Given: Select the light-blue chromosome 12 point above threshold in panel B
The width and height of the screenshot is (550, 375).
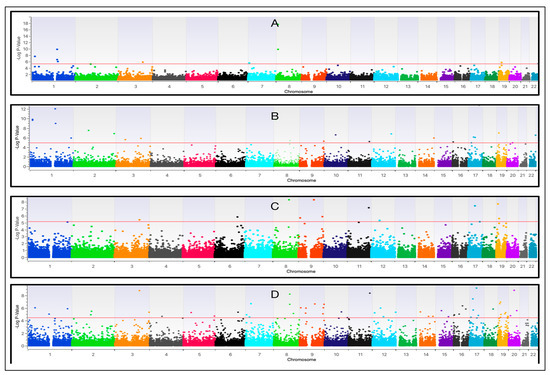Looking at the screenshot, I should tap(391, 134).
